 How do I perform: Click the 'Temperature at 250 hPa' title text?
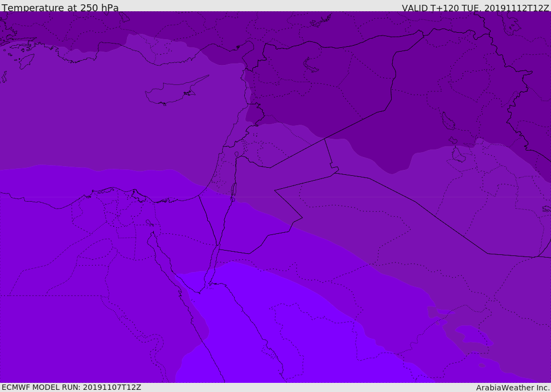(60, 8)
